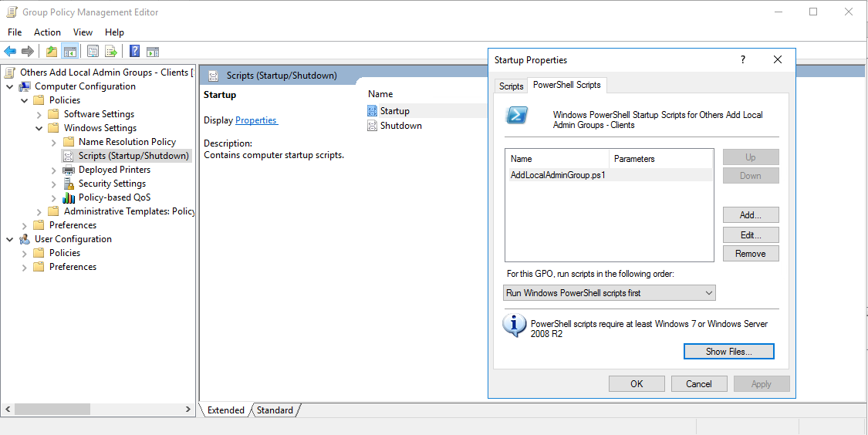
Task: Click the tree pane horizontal scrollbar thumb
Action: point(52,410)
